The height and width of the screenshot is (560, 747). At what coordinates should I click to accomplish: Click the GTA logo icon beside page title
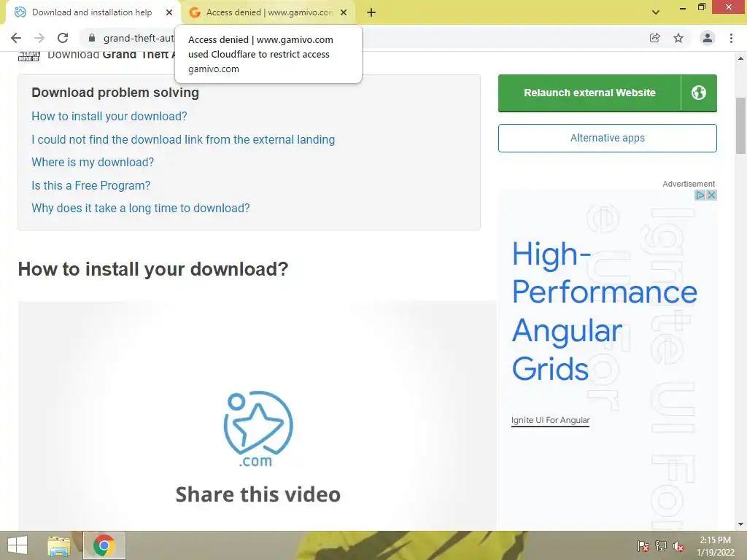[x=29, y=56]
